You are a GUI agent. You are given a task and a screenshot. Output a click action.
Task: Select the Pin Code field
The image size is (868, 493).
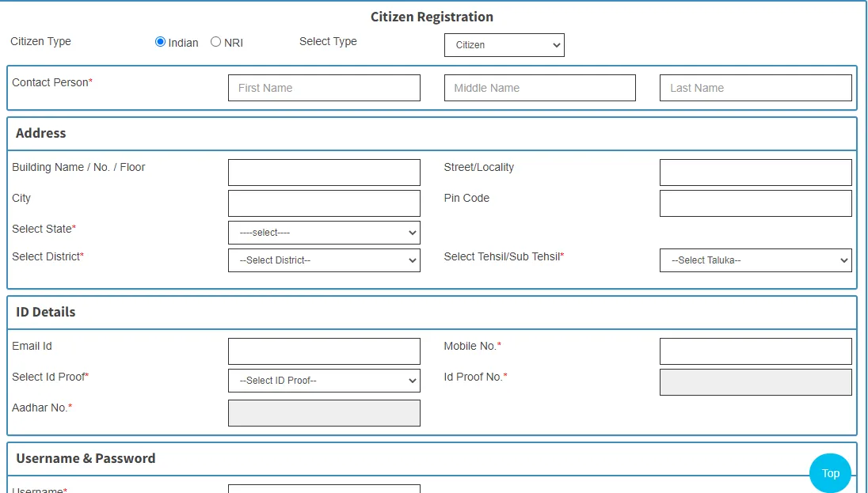coord(756,203)
